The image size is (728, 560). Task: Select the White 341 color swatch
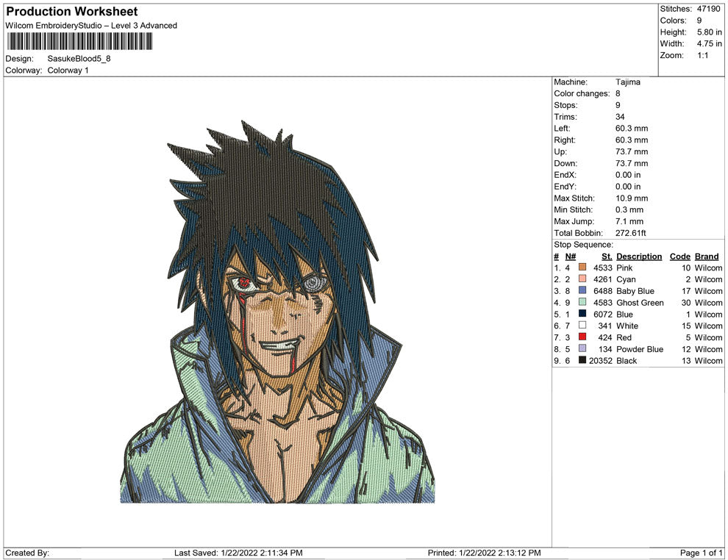point(582,326)
